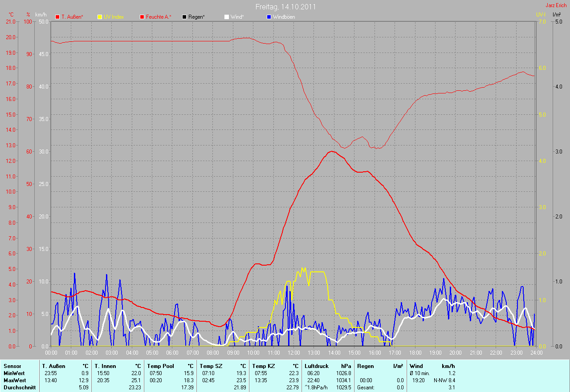Click the 'T. Außen' column header in table
The height and width of the screenshot is (392, 570).
[x=54, y=366]
